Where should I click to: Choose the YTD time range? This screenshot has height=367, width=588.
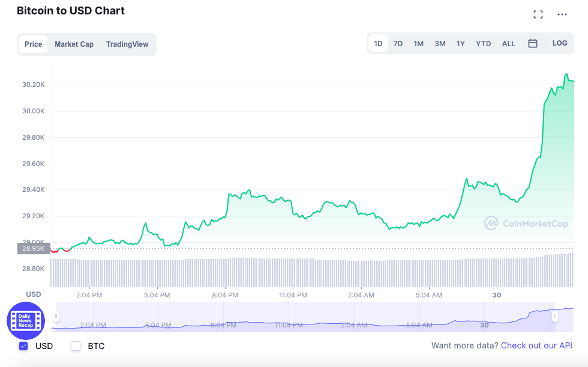[483, 44]
